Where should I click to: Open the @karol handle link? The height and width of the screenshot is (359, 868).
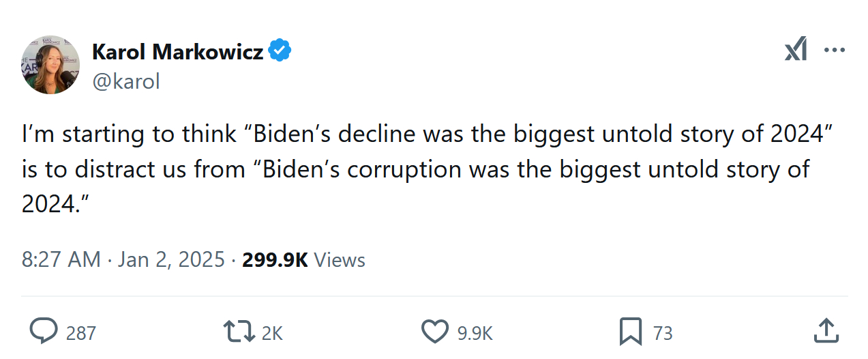(125, 81)
